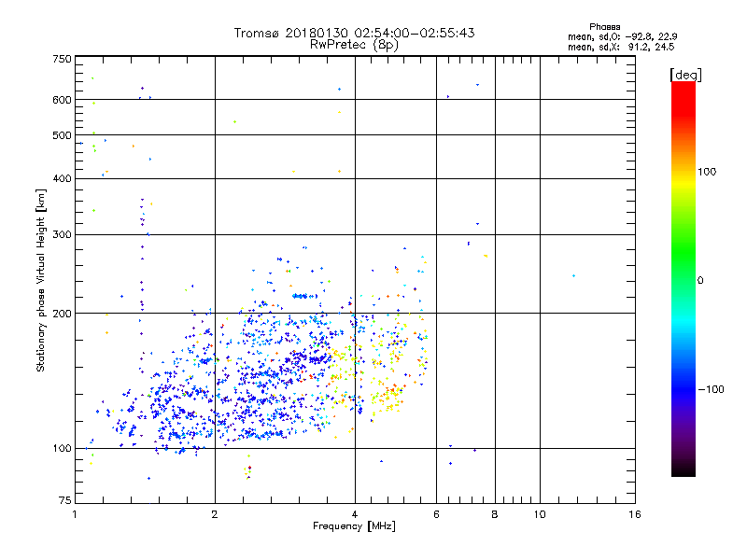Screen dimensions: 747x560
Task: Click the y-axis tick label '100'
Action: 62,449
